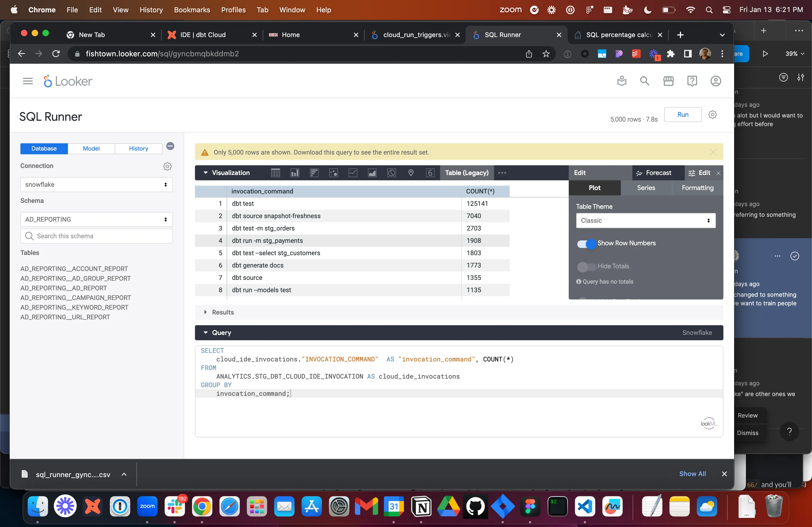Image resolution: width=812 pixels, height=527 pixels.
Task: Bookmark this page with star icon
Action: 546,54
